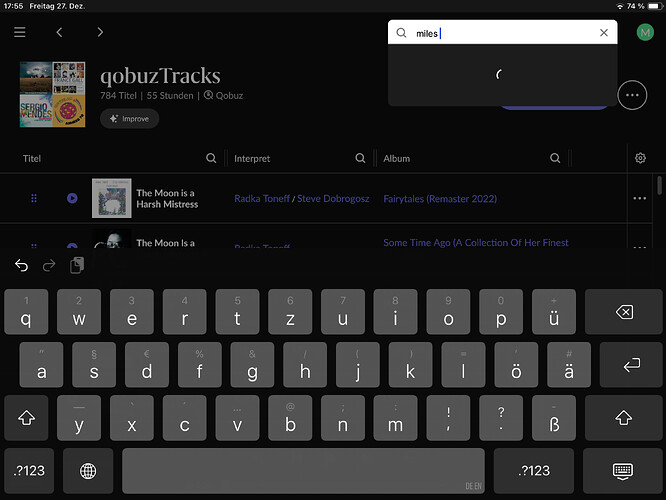Open the hamburger navigation menu
Viewport: 666px width, 500px height.
click(x=20, y=32)
